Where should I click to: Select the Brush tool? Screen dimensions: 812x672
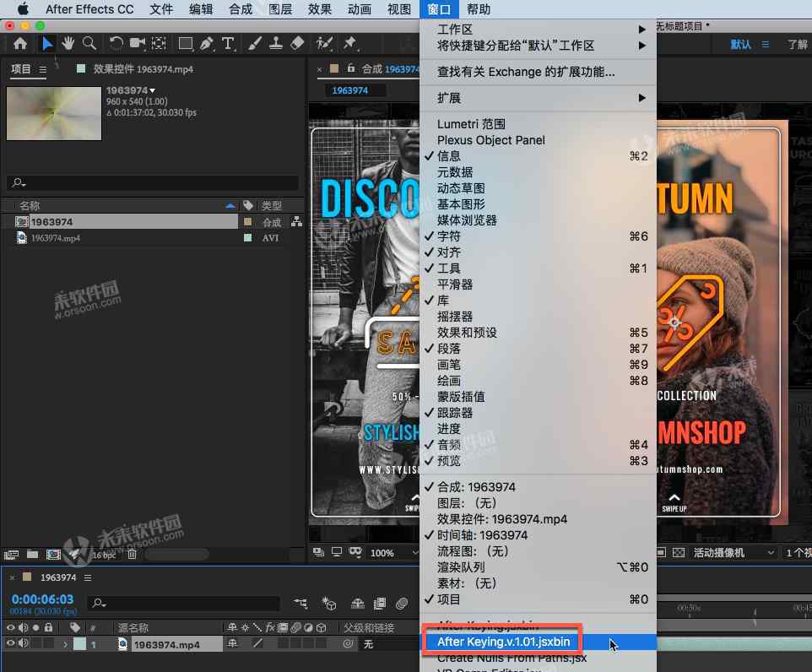tap(254, 44)
